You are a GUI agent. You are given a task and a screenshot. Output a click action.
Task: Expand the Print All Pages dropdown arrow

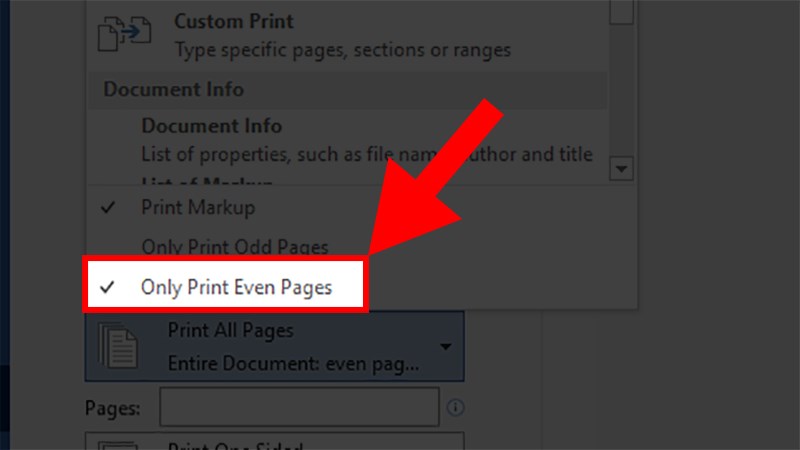445,346
